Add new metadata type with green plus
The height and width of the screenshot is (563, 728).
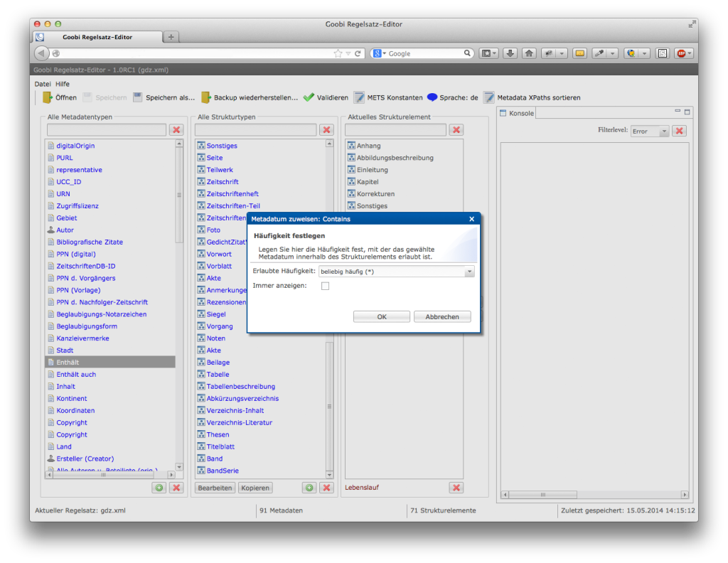click(x=159, y=488)
